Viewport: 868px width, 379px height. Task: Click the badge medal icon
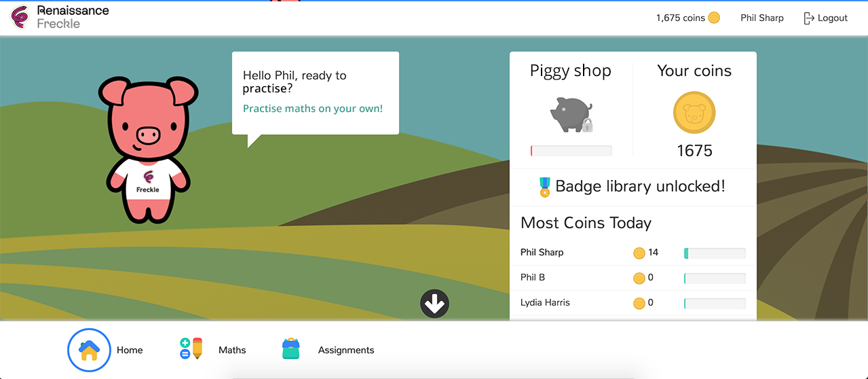click(x=544, y=187)
